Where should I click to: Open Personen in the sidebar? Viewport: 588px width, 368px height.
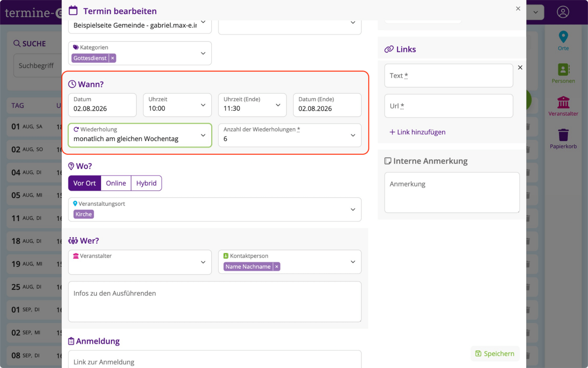point(563,74)
